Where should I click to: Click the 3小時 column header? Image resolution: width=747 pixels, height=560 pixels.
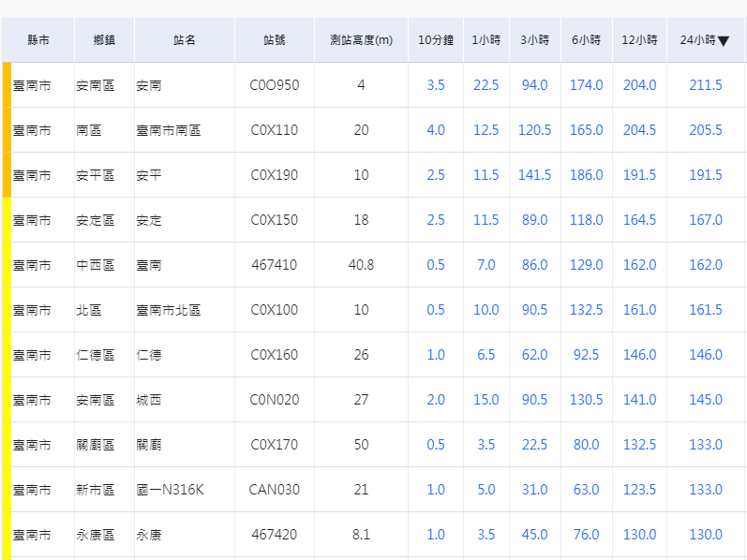(534, 40)
